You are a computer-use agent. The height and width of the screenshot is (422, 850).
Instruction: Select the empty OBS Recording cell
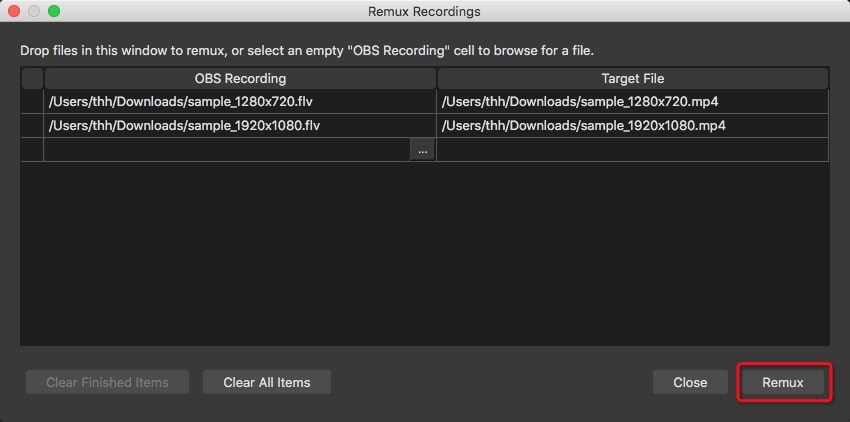click(227, 150)
